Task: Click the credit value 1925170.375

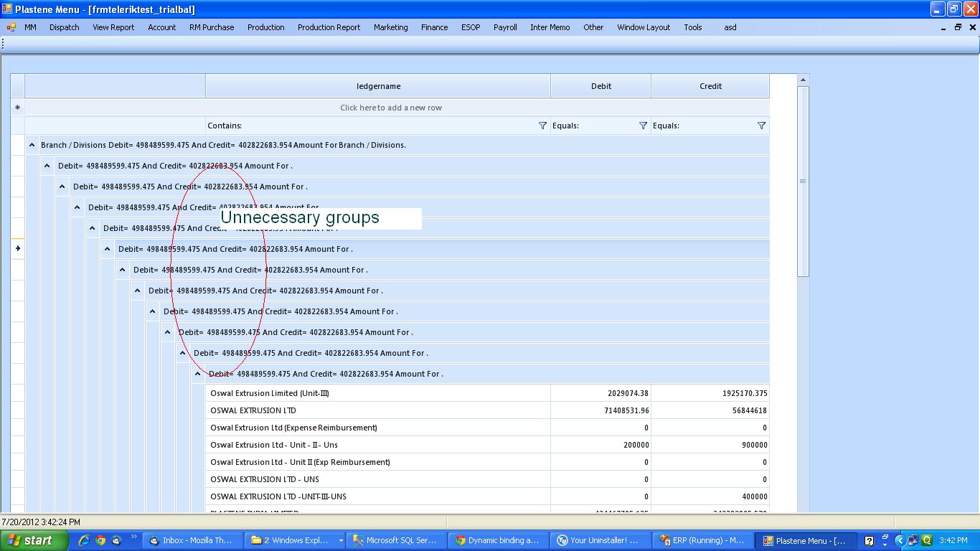Action: coord(745,393)
